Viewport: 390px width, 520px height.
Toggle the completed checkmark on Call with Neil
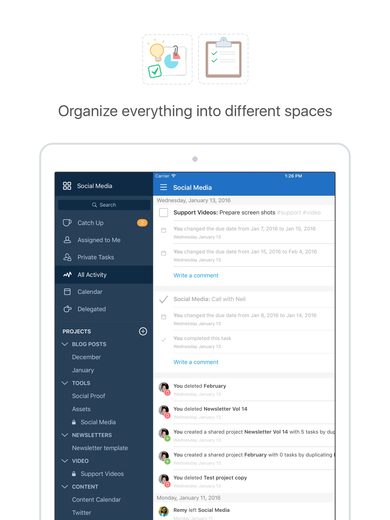[163, 299]
